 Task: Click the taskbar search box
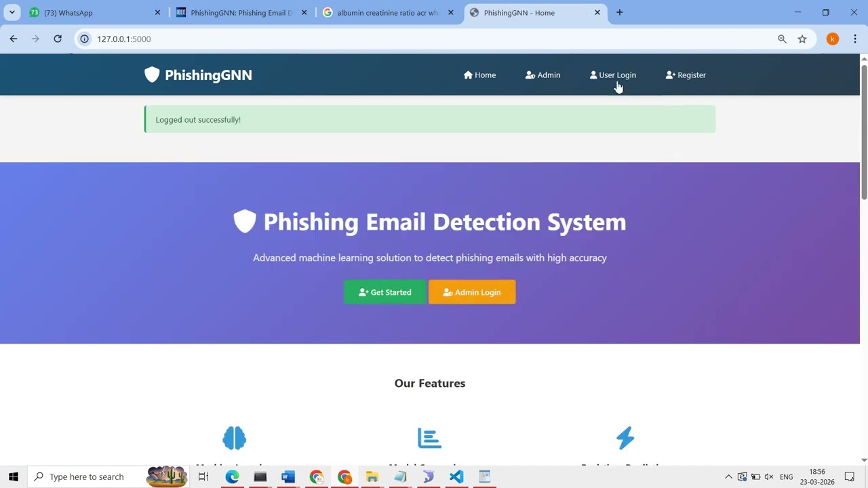click(108, 476)
